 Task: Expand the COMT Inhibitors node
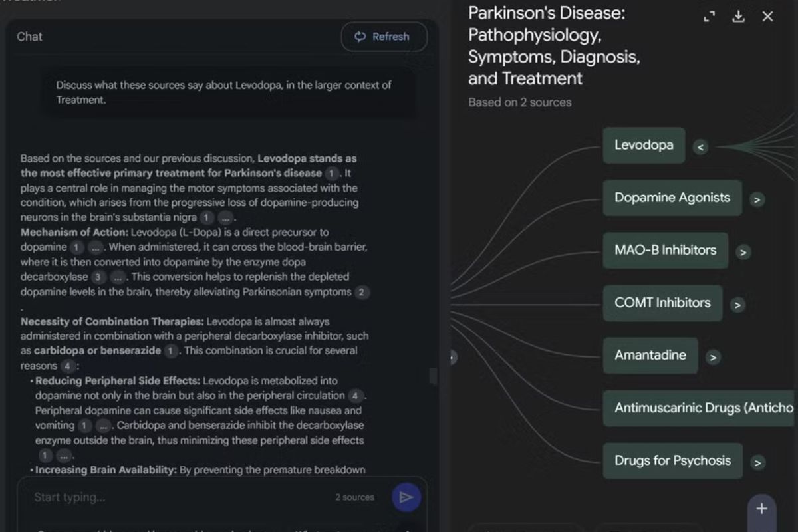737,305
